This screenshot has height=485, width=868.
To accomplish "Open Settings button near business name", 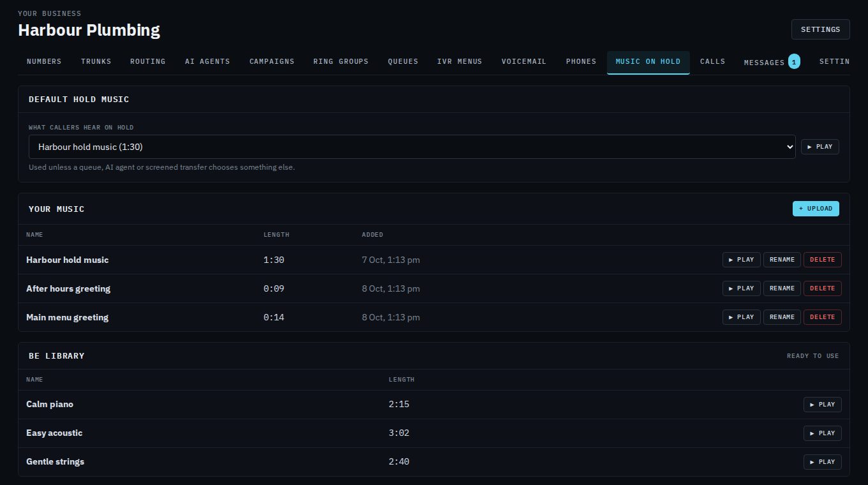I will [x=820, y=29].
